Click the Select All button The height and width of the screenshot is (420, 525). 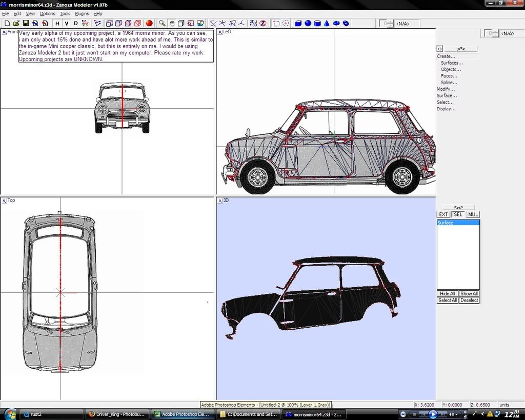click(x=447, y=301)
